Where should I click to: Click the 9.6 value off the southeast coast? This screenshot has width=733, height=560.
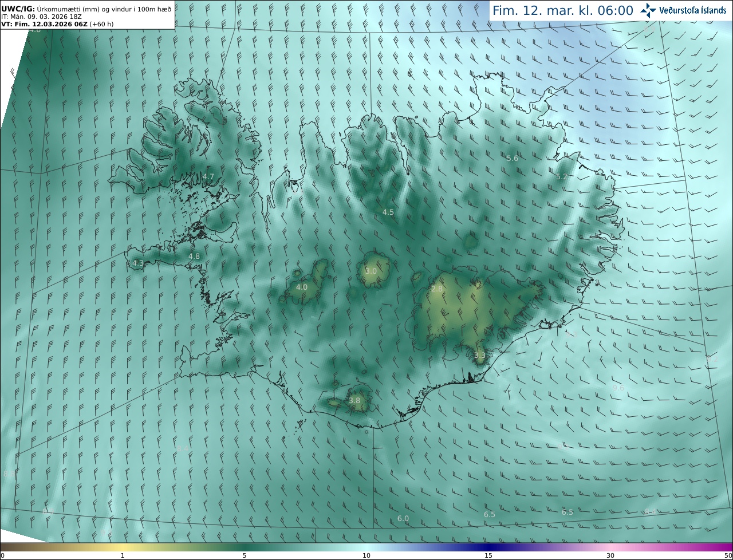pyautogui.click(x=618, y=388)
